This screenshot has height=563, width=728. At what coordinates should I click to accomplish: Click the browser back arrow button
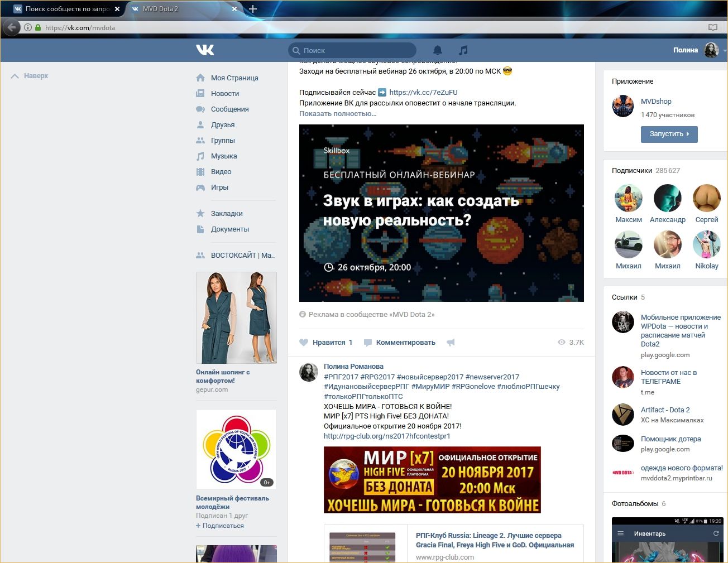[x=12, y=27]
